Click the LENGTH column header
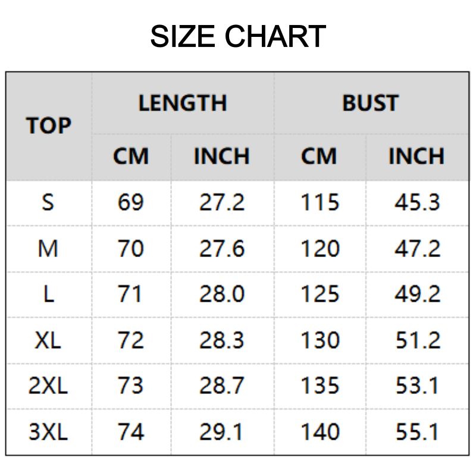This screenshot has height=476, width=476. tap(183, 103)
